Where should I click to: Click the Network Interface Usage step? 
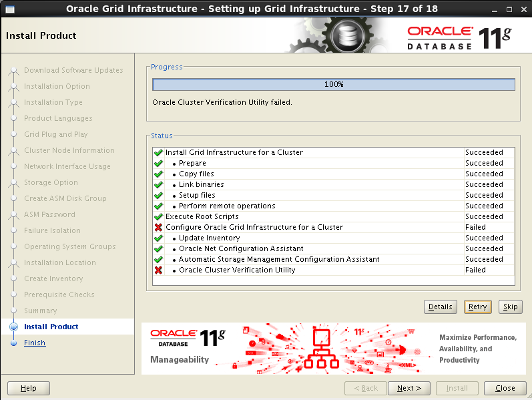point(67,166)
